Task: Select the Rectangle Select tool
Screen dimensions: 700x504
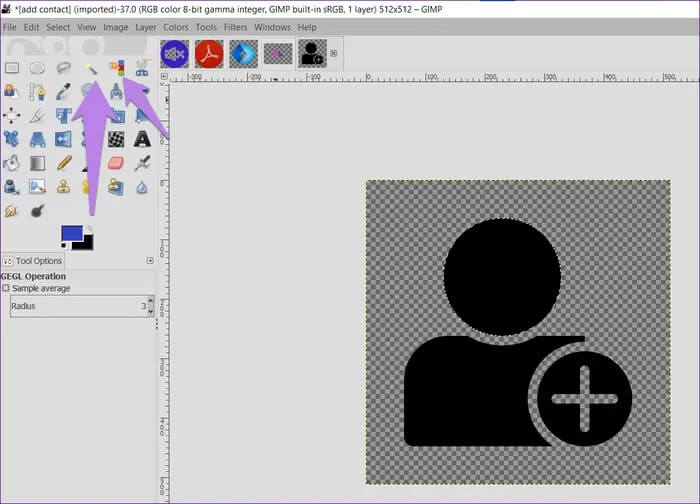Action: [x=12, y=68]
